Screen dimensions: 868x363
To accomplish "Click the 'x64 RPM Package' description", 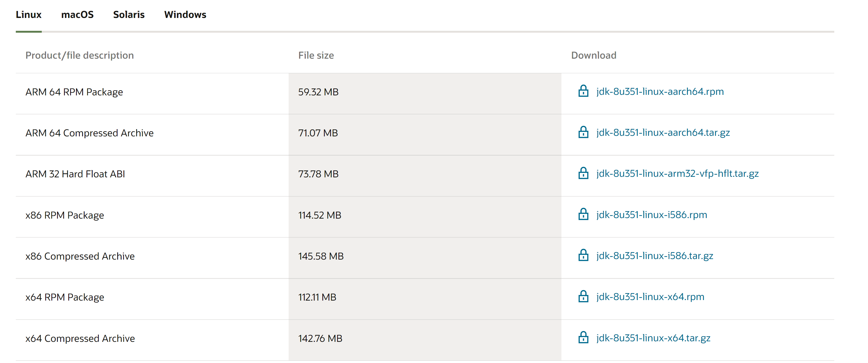I will (x=65, y=297).
